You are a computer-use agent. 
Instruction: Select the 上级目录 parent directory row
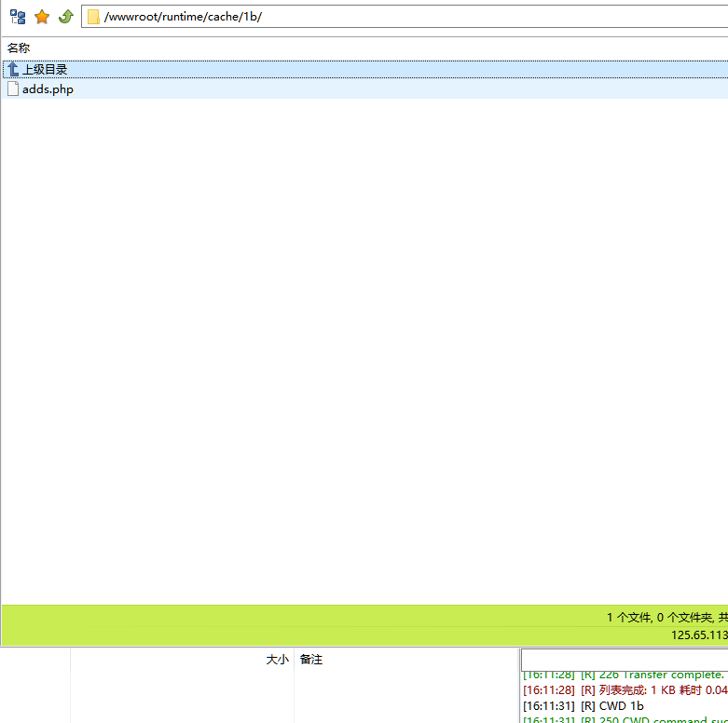pos(45,69)
